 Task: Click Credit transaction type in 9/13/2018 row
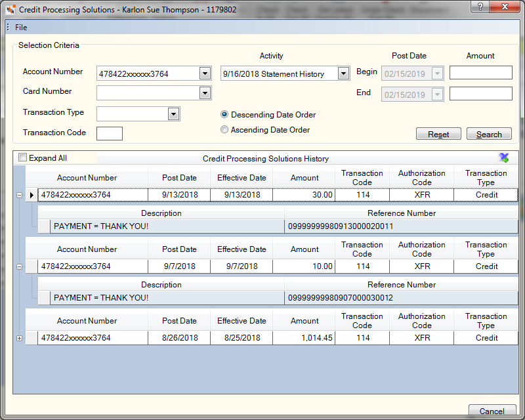click(486, 195)
